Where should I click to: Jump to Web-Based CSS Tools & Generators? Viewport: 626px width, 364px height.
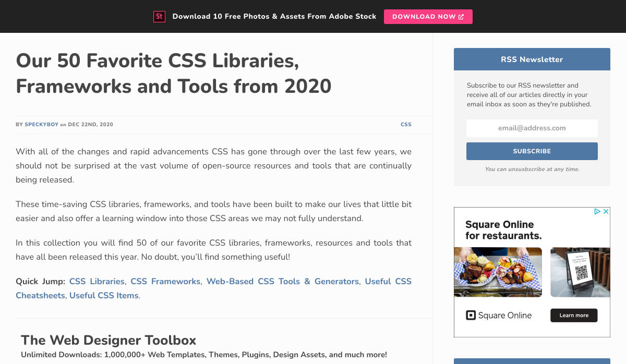pyautogui.click(x=282, y=282)
